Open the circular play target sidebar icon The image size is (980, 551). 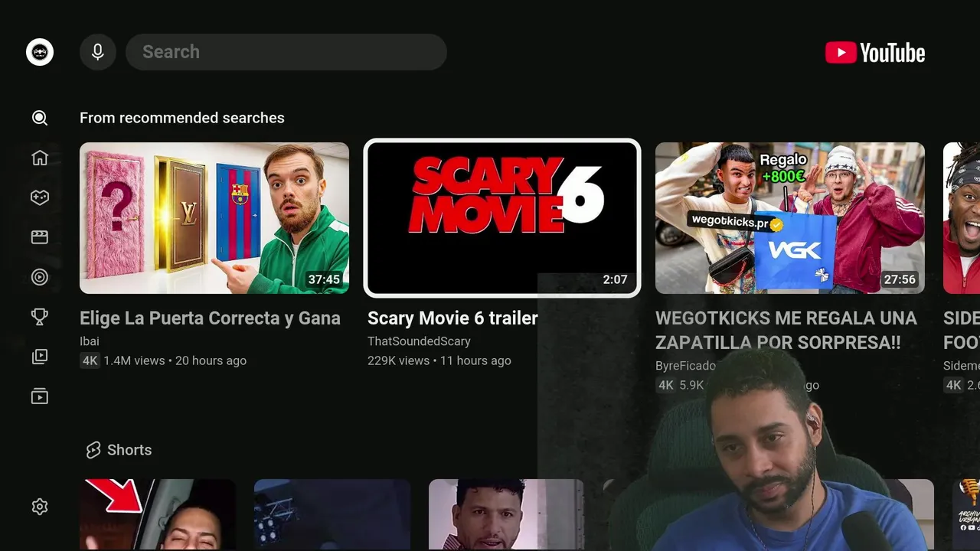click(40, 277)
